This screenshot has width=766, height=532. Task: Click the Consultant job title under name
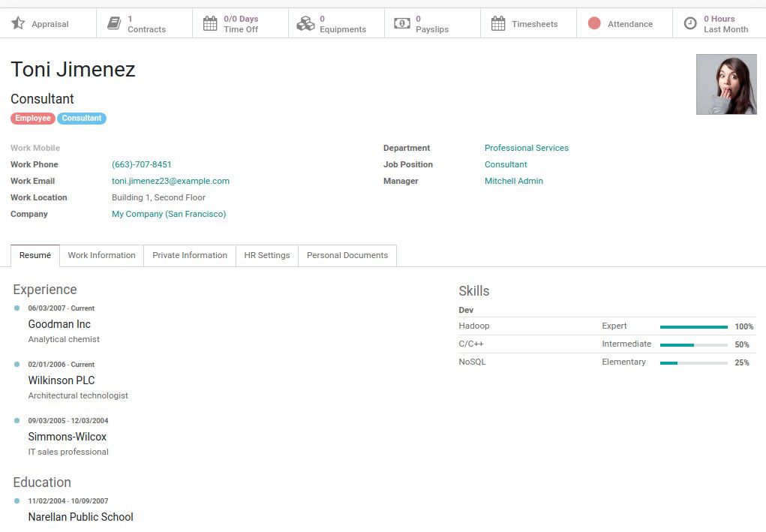point(42,99)
